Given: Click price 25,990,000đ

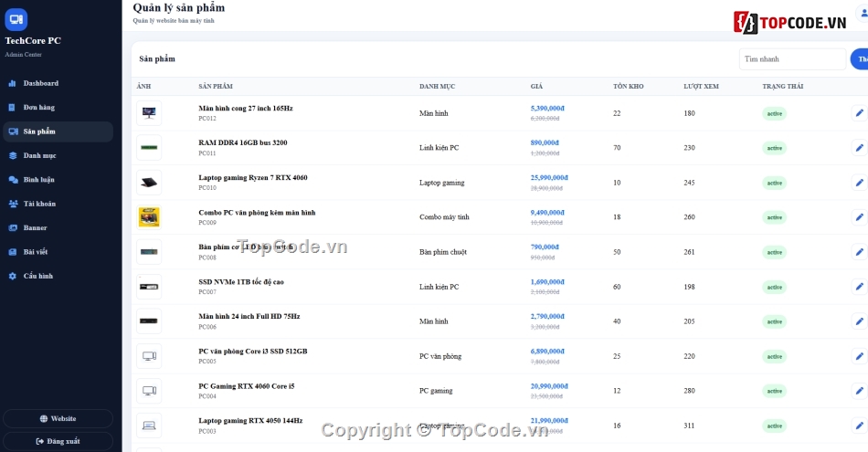Looking at the screenshot, I should point(549,177).
